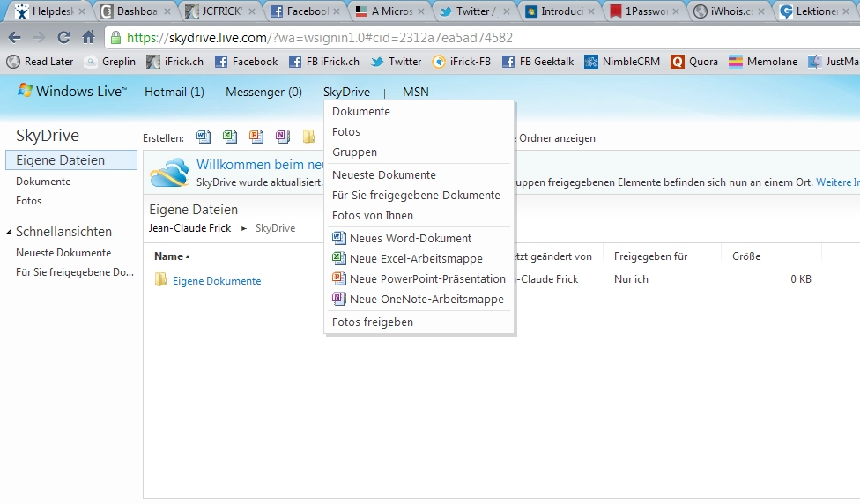Select Eigene Dateien in left sidebar
Image resolution: width=860 pixels, height=504 pixels.
(x=60, y=160)
